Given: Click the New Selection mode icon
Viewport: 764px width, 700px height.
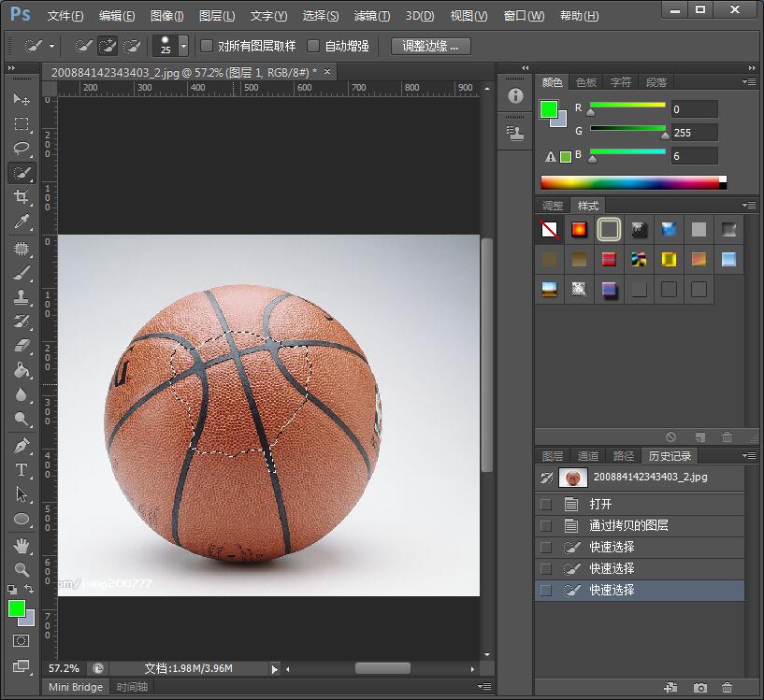Looking at the screenshot, I should click(x=83, y=46).
